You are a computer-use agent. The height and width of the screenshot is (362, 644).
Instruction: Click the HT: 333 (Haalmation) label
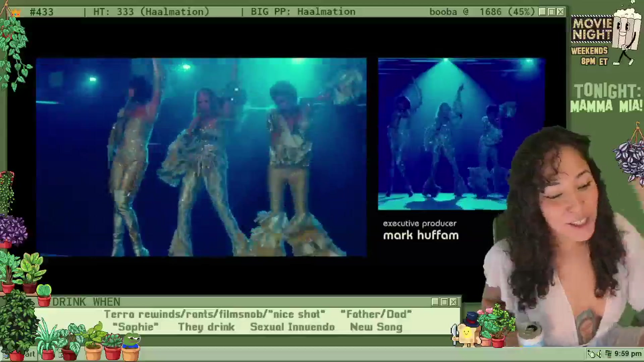151,12
